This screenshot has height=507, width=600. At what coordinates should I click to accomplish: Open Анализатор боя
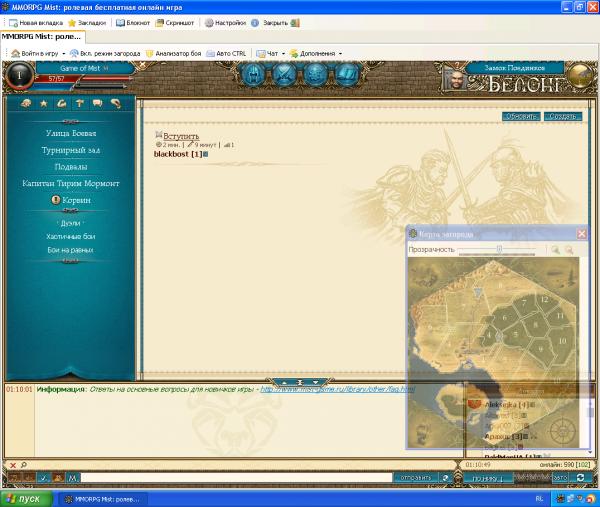(174, 54)
